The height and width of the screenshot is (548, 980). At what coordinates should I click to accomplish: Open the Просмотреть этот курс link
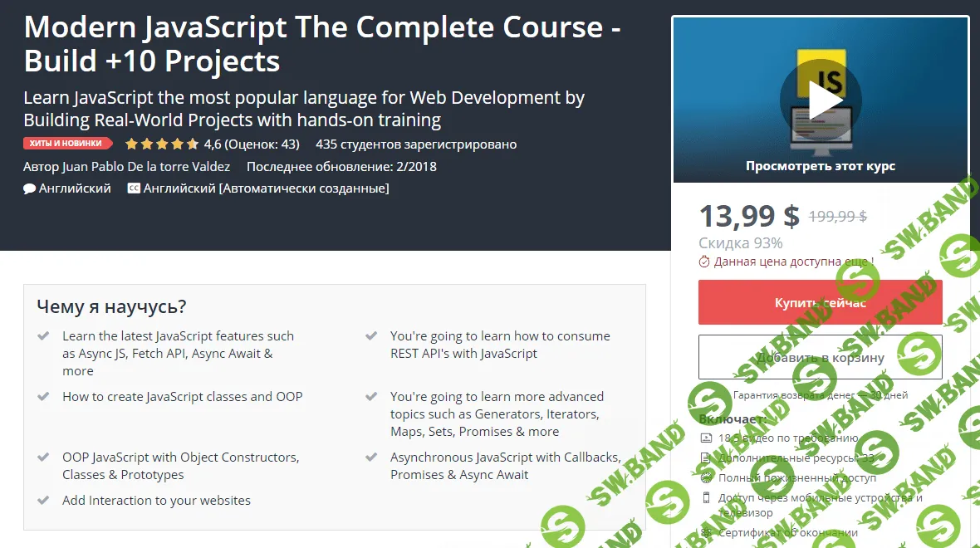coord(820,165)
